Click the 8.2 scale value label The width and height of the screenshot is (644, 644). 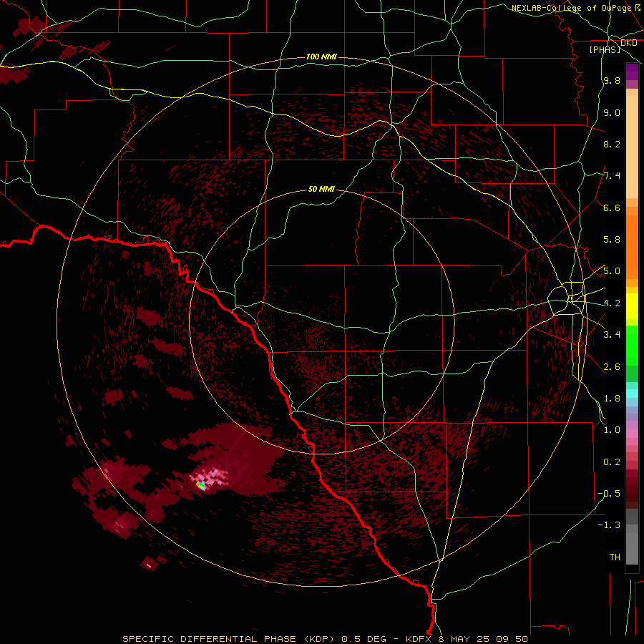click(x=612, y=145)
